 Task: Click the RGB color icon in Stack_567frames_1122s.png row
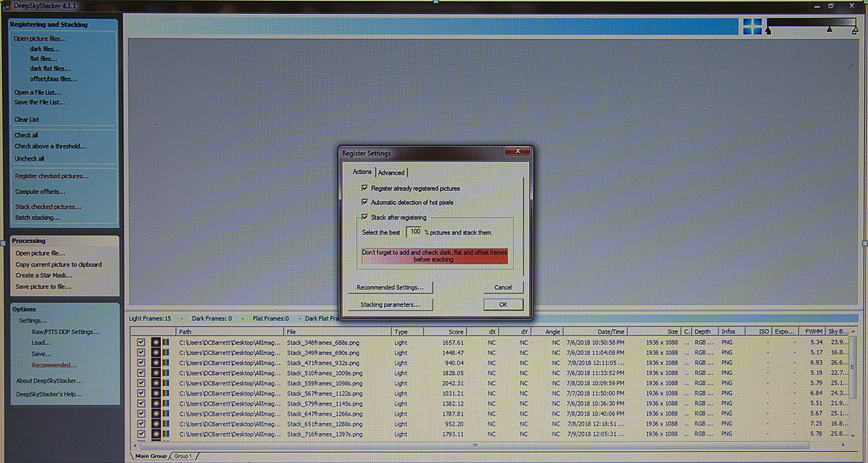166,394
